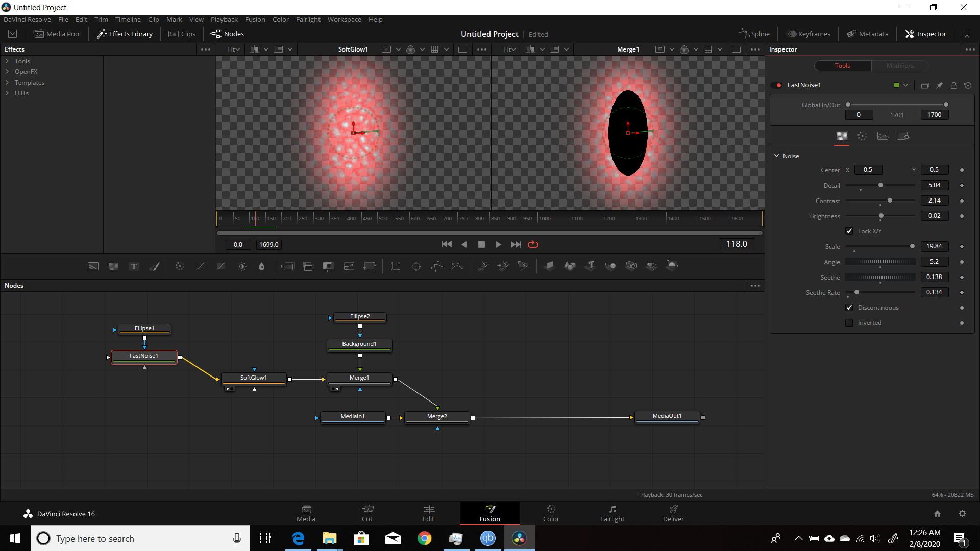Add a Text+ tool from the toolbar
This screenshot has width=980, height=551.
(134, 266)
